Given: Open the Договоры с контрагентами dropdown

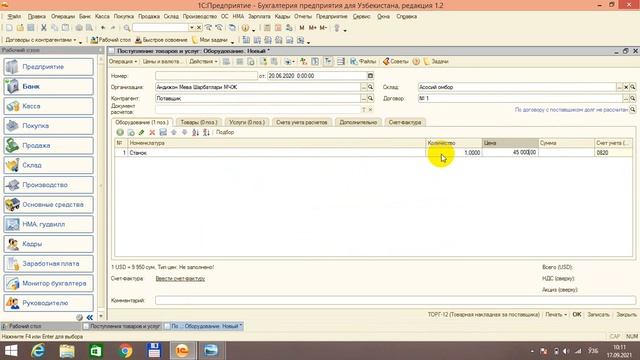Looking at the screenshot, I should (41, 40).
